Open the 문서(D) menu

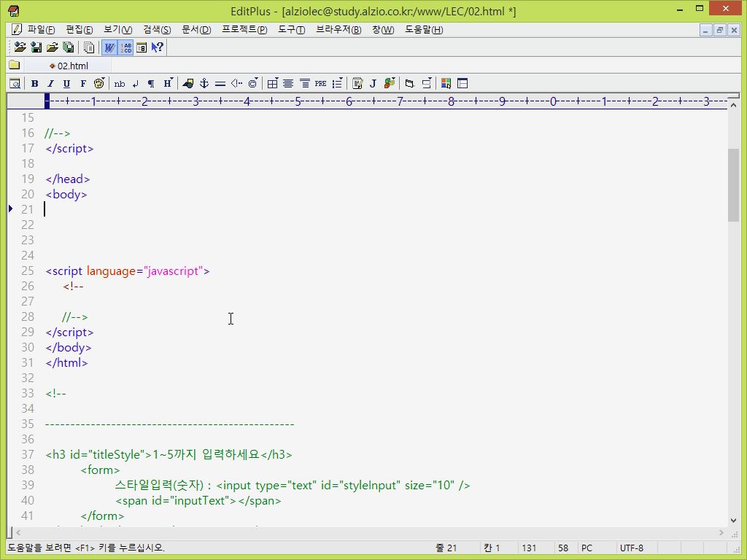196,29
